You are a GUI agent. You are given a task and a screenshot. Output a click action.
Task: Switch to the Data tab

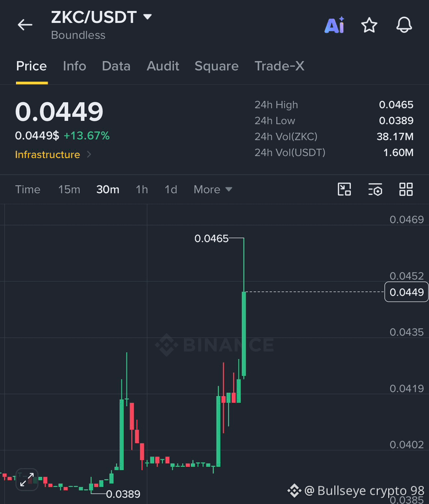tap(116, 66)
